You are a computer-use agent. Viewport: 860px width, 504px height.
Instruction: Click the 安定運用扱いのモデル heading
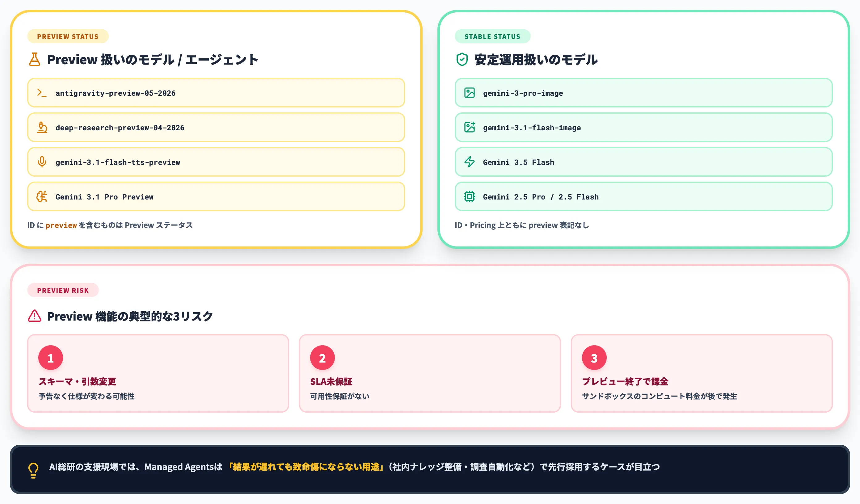536,60
